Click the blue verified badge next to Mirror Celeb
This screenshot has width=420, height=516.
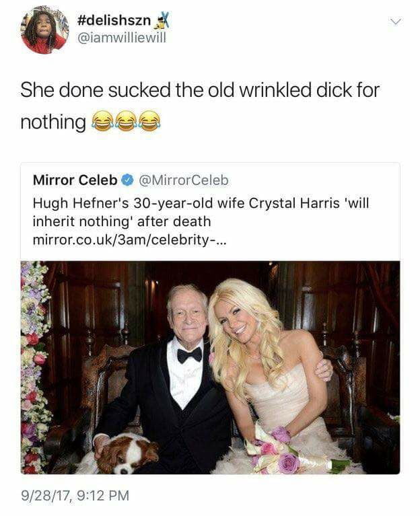pos(127,180)
